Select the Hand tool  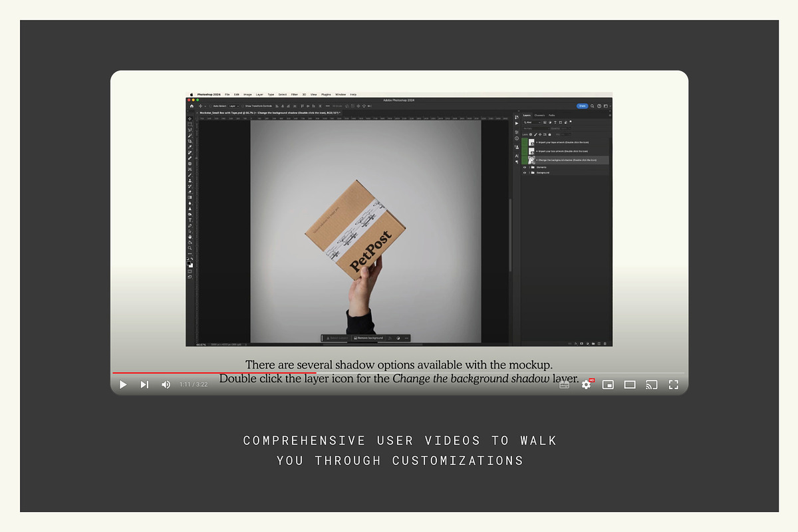point(190,237)
